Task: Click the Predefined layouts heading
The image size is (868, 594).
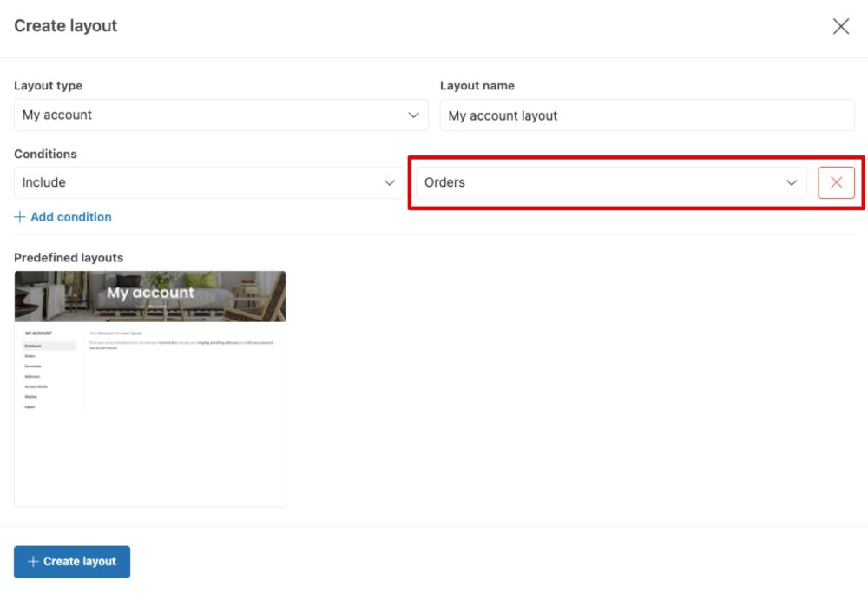Action: (x=69, y=258)
